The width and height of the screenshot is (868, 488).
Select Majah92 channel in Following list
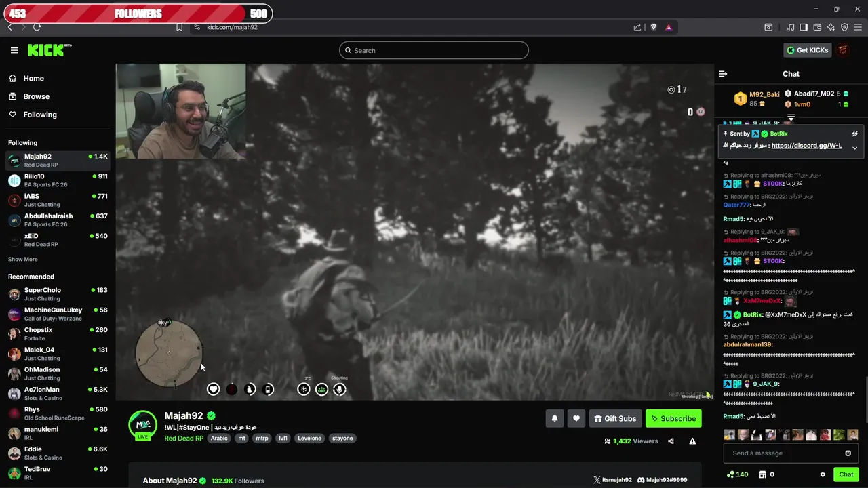(x=58, y=161)
